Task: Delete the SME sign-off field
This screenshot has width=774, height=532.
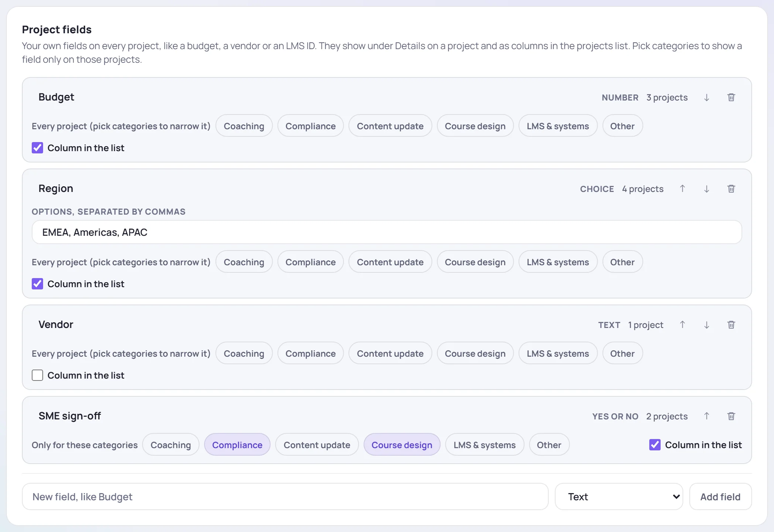Action: pyautogui.click(x=731, y=416)
